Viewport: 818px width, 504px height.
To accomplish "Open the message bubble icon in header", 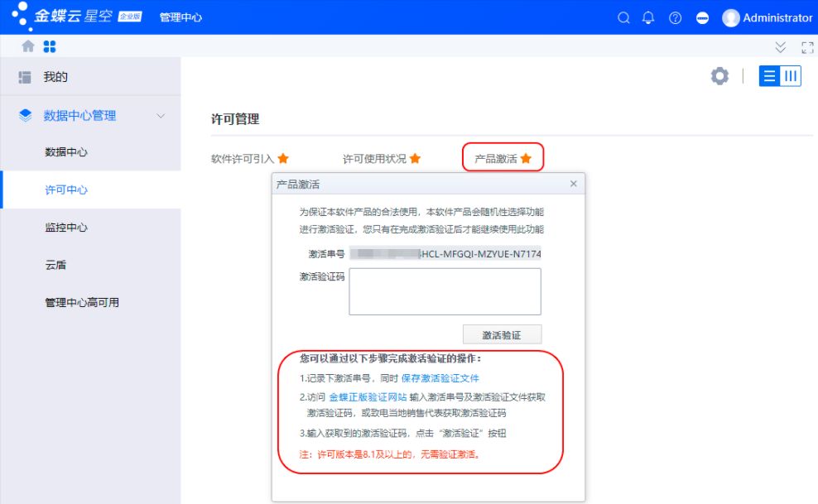I will point(702,17).
